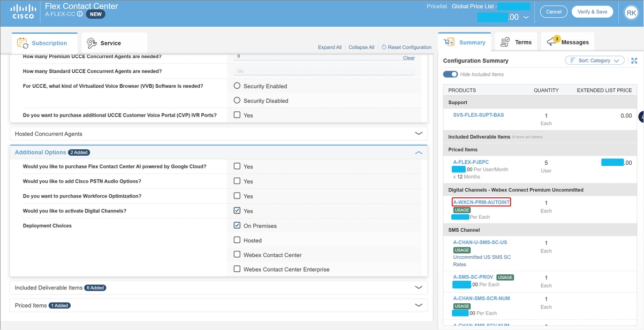Open the Terms tab

517,42
